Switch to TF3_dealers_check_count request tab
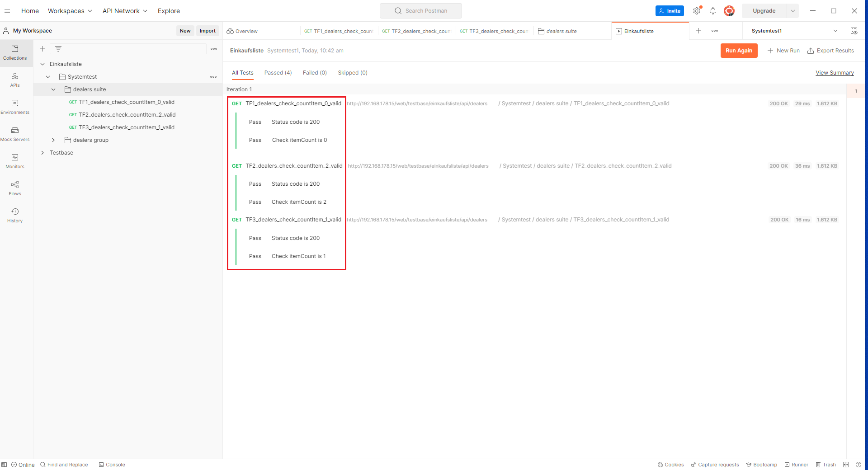The image size is (868, 470). [x=494, y=31]
